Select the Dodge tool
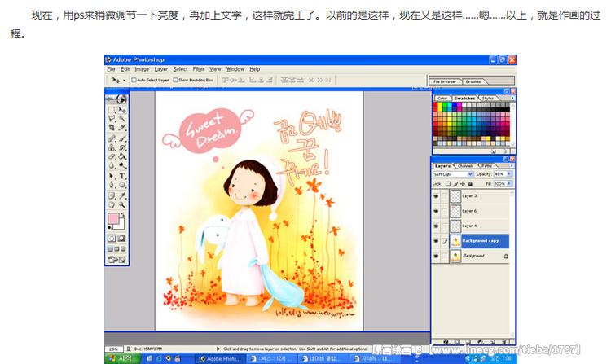 (x=122, y=165)
